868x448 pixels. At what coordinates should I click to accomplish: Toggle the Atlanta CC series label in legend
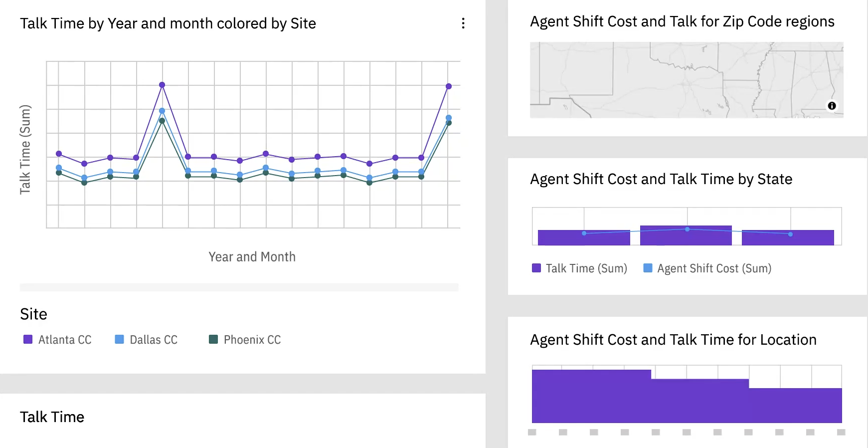click(65, 340)
